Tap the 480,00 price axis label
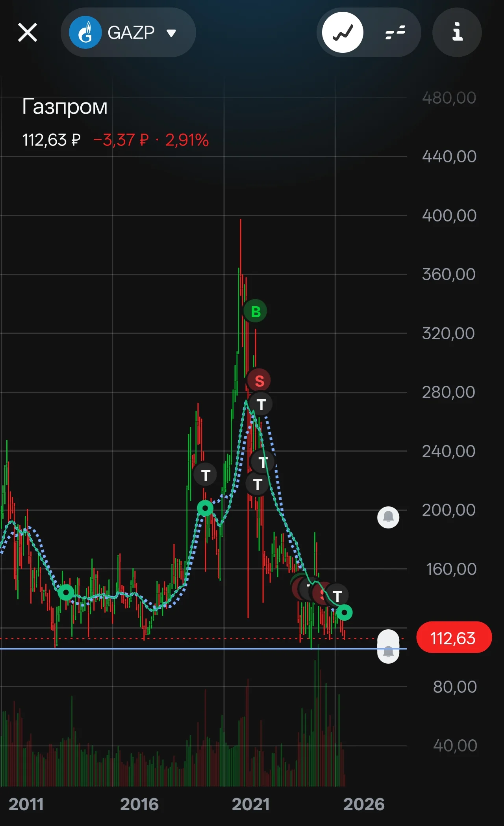This screenshot has height=826, width=504. pyautogui.click(x=449, y=98)
